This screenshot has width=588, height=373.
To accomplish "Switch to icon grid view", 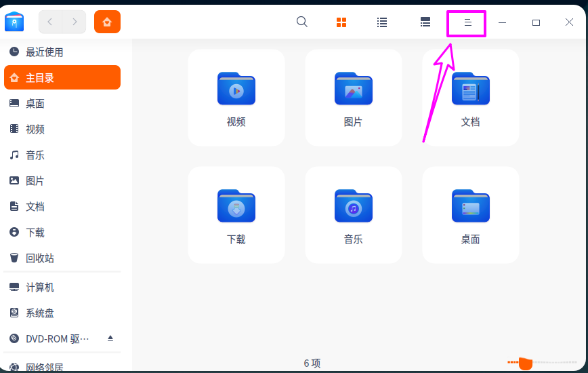I will [341, 22].
